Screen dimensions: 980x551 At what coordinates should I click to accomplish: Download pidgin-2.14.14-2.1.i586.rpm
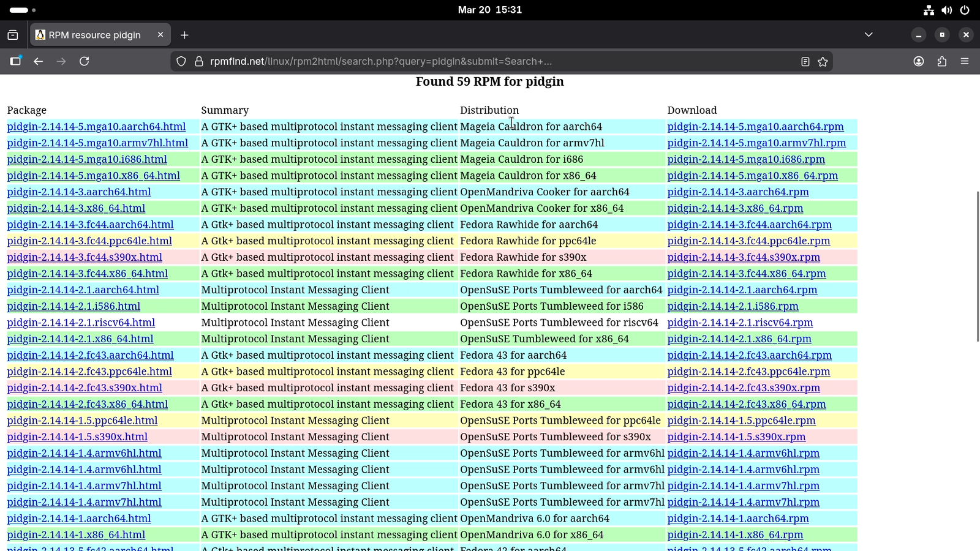point(733,306)
